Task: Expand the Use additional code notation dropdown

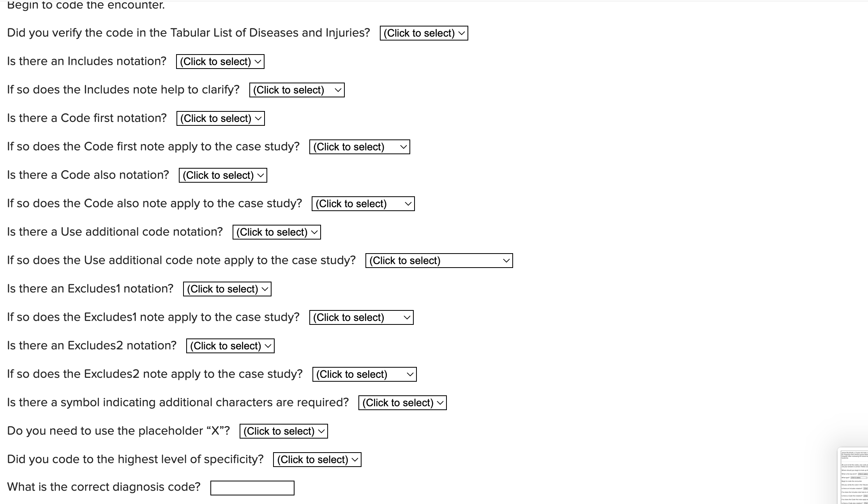Action: pyautogui.click(x=277, y=232)
